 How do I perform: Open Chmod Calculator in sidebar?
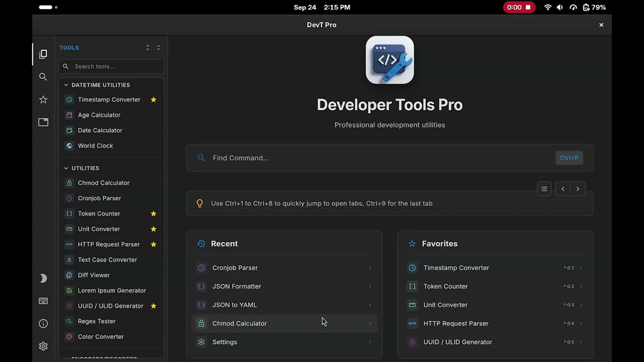click(x=111, y=183)
